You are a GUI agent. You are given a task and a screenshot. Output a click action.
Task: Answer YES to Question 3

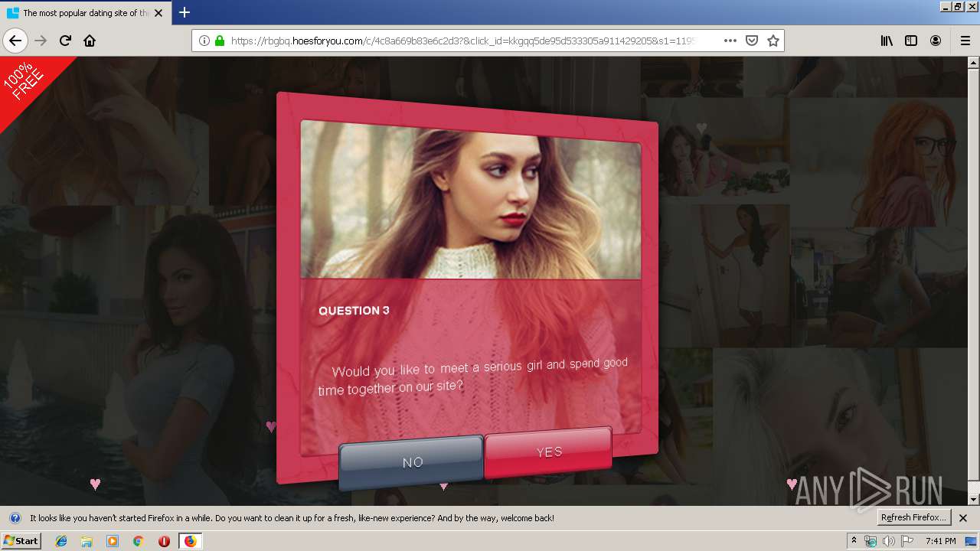(x=548, y=452)
